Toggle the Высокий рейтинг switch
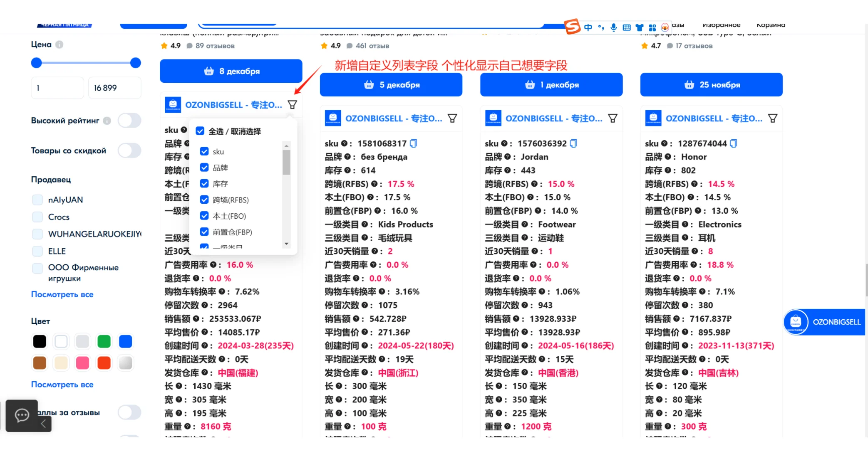Image resolution: width=868 pixels, height=449 pixels. pyautogui.click(x=129, y=121)
